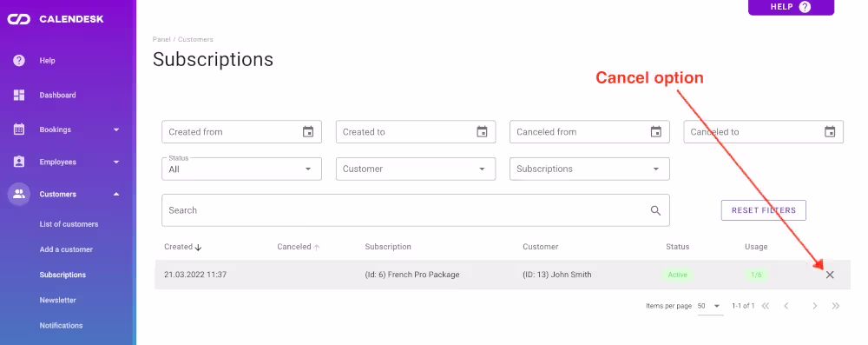The image size is (868, 345).
Task: Open the Customer filter dropdown
Action: pyautogui.click(x=415, y=169)
